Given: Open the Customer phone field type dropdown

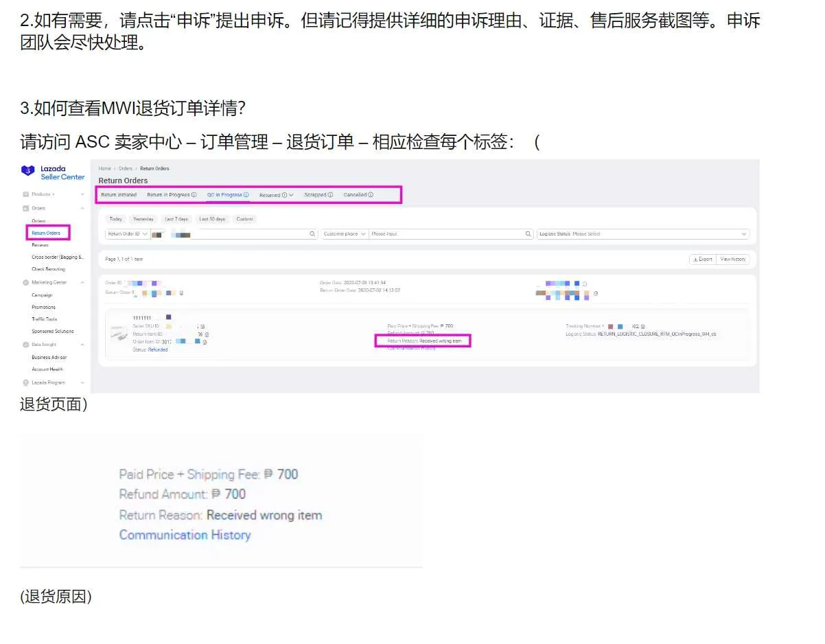Looking at the screenshot, I should pos(364,233).
